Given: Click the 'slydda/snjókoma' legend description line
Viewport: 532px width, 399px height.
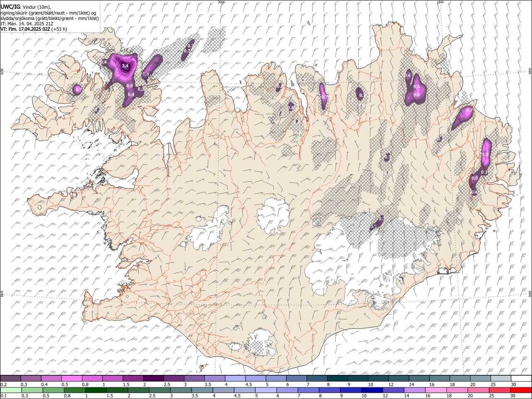Looking at the screenshot, I should point(49,18).
